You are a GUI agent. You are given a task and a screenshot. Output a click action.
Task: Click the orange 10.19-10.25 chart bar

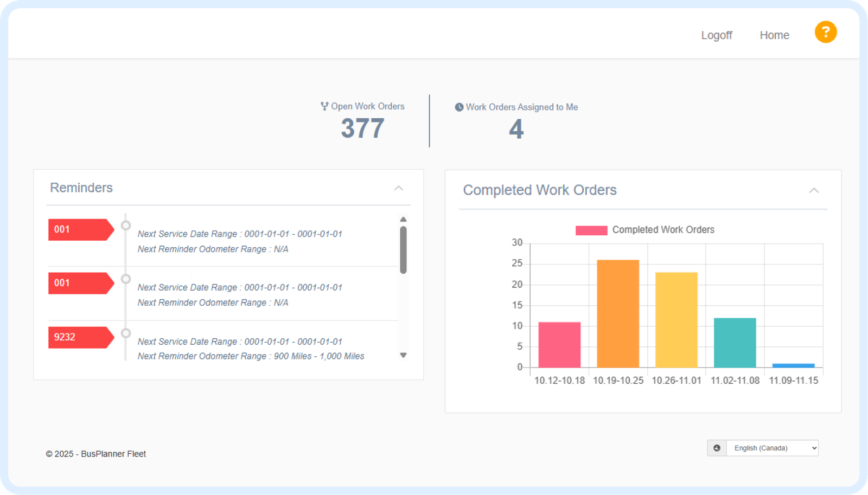pos(618,313)
